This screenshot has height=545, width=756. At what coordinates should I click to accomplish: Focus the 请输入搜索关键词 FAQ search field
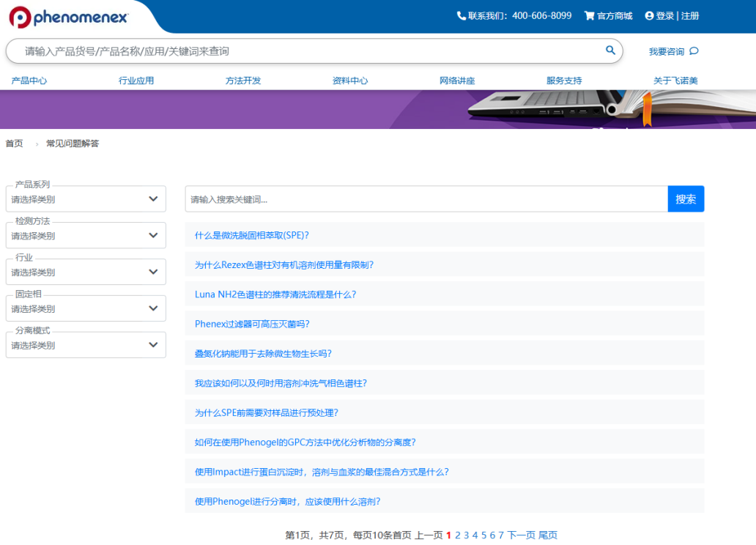click(x=426, y=199)
